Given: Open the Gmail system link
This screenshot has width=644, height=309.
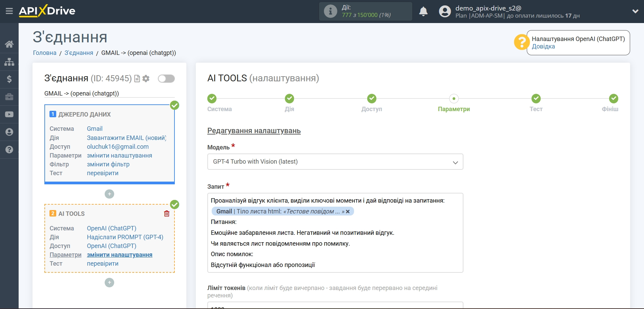Looking at the screenshot, I should pyautogui.click(x=95, y=129).
